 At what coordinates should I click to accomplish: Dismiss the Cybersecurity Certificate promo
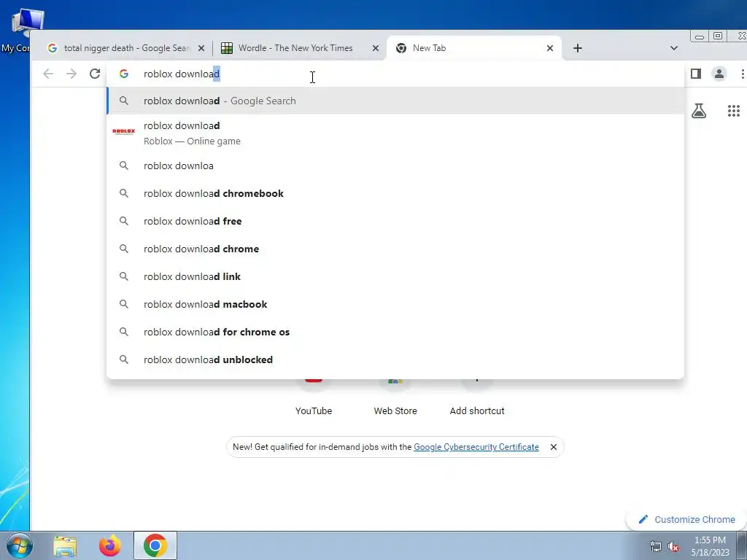point(553,447)
